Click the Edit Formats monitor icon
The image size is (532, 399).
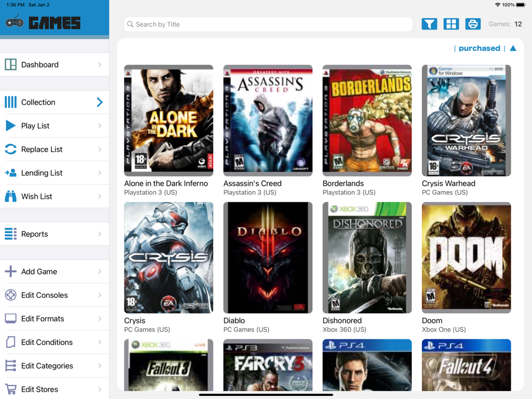(x=11, y=319)
